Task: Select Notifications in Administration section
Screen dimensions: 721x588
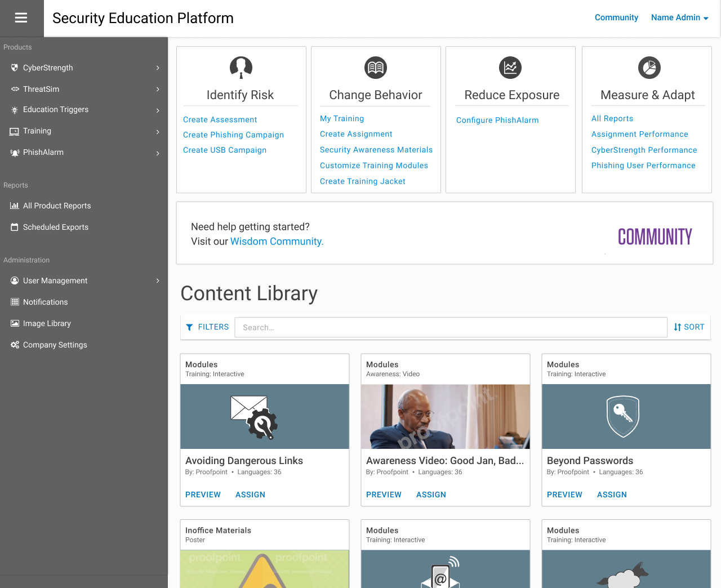Action: pyautogui.click(x=45, y=302)
